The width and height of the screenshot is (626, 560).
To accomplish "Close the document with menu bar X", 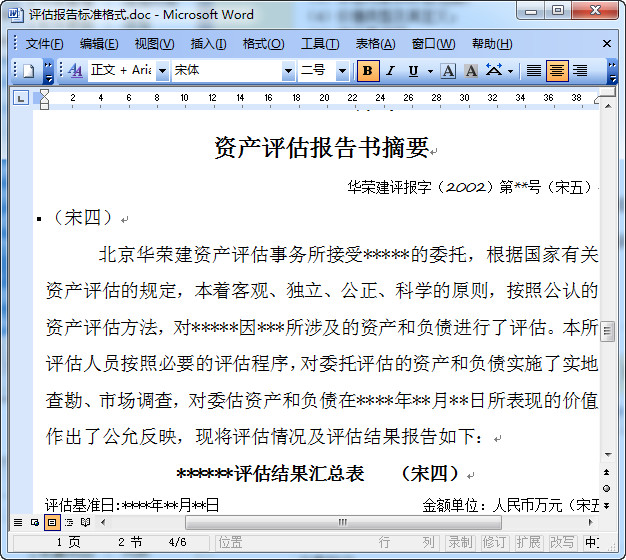I will click(607, 44).
